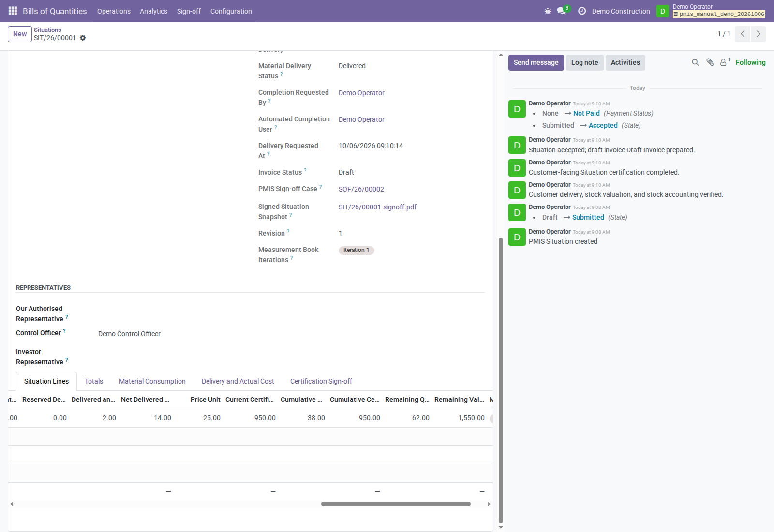This screenshot has height=532, width=774.
Task: Show help for Control Officer field
Action: tap(64, 331)
